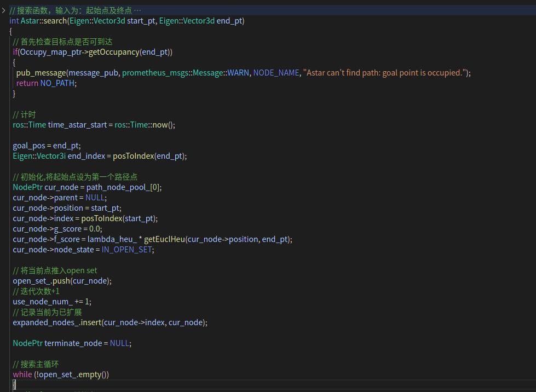Screen dimensions: 536x392
Task: Click the time_astar_start variable
Action: coord(77,125)
